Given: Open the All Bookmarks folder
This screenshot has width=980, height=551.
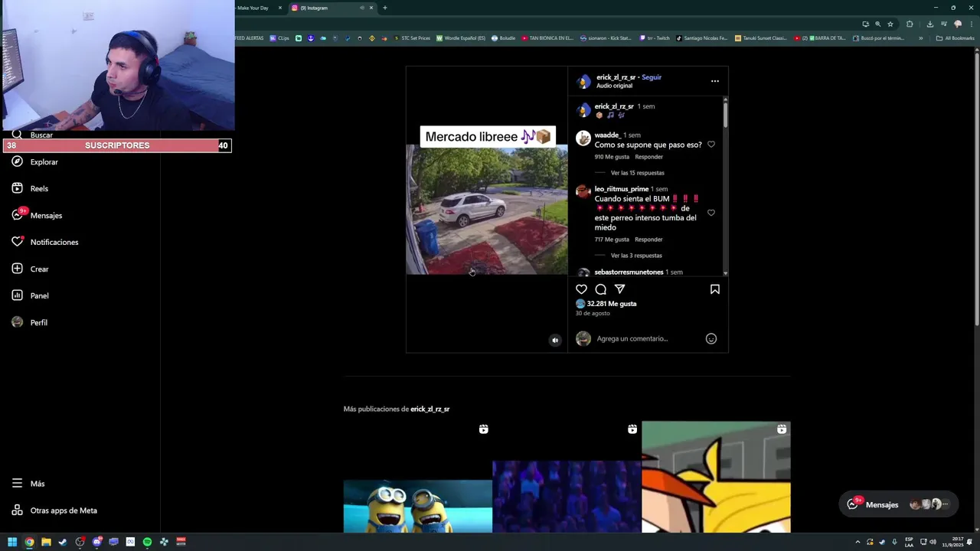Looking at the screenshot, I should [x=955, y=38].
